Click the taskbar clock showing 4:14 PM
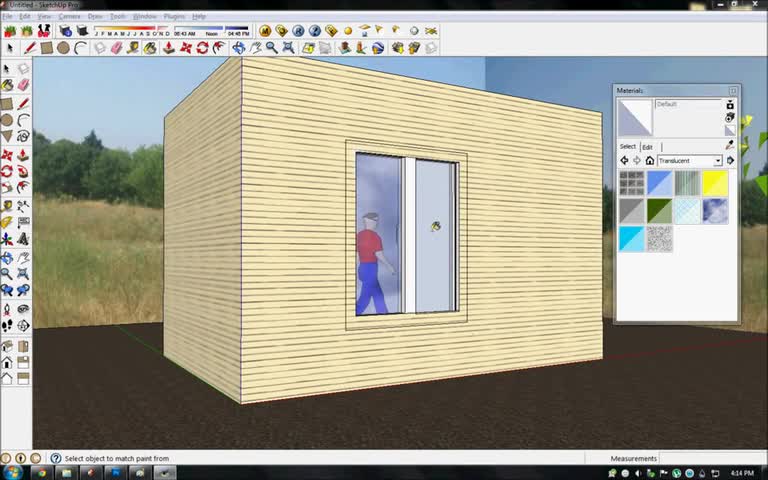 tap(742, 473)
